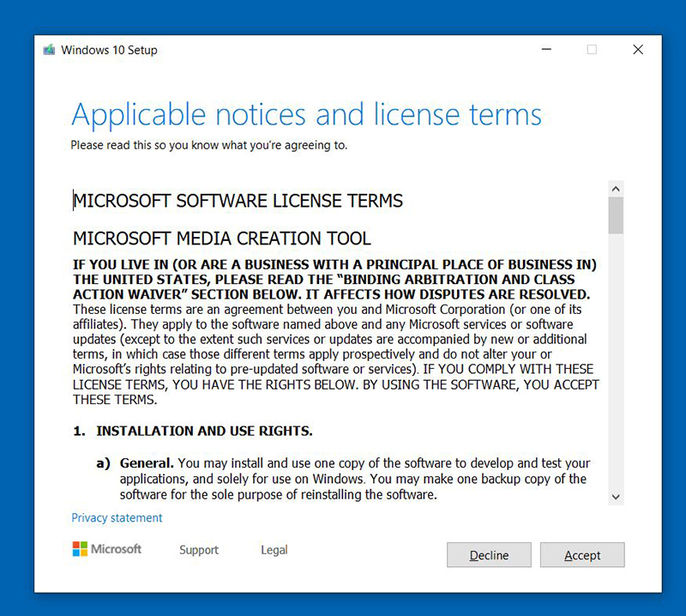Click the disabled maximize button
This screenshot has height=616, width=686.
point(592,50)
